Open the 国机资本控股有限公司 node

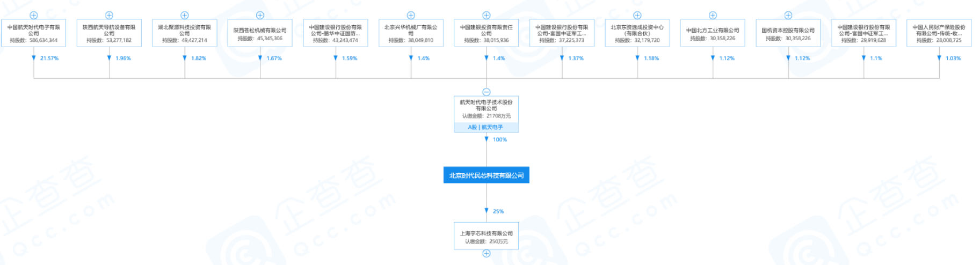788,33
